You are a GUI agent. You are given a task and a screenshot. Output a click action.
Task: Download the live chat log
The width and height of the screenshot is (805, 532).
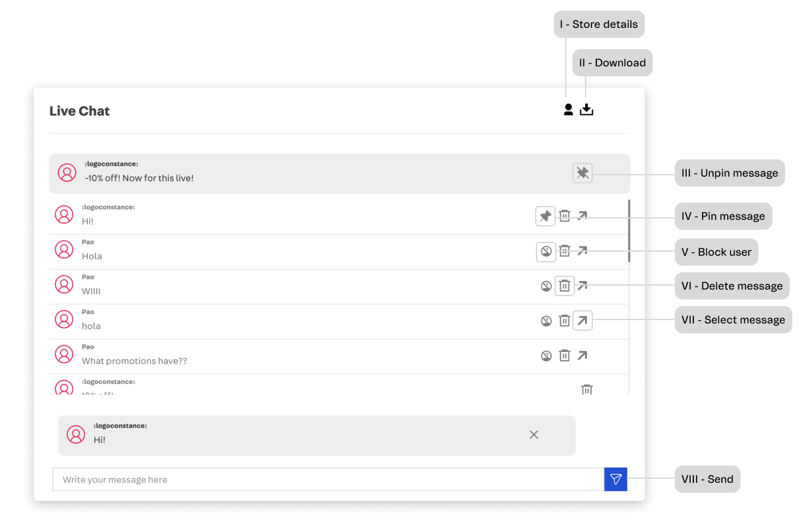click(586, 110)
